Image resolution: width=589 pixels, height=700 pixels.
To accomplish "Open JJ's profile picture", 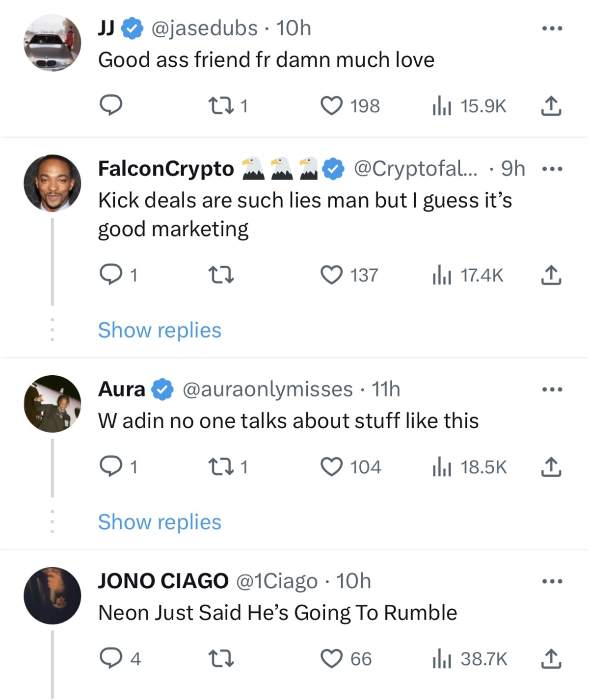I will click(53, 42).
